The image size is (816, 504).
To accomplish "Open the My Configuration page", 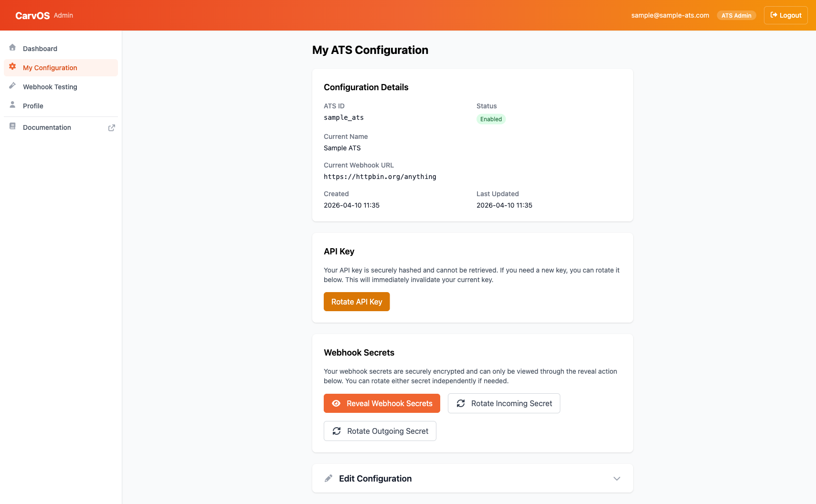I will [x=50, y=67].
